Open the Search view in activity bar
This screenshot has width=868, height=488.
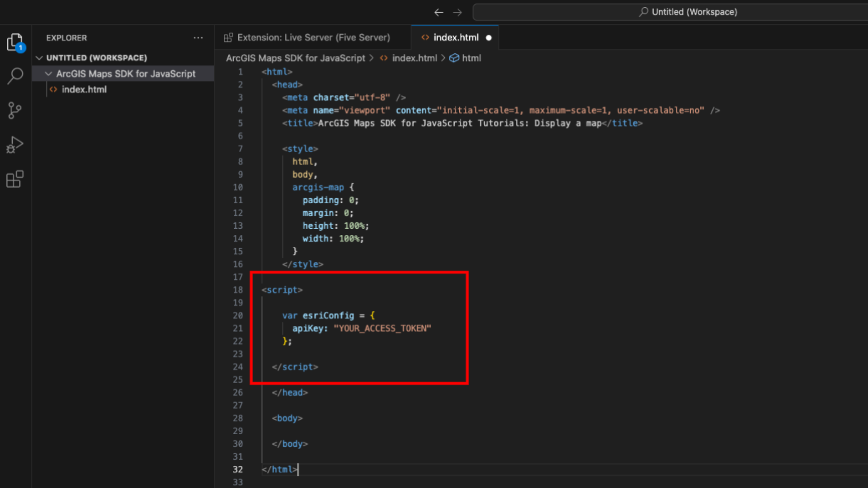pyautogui.click(x=15, y=76)
